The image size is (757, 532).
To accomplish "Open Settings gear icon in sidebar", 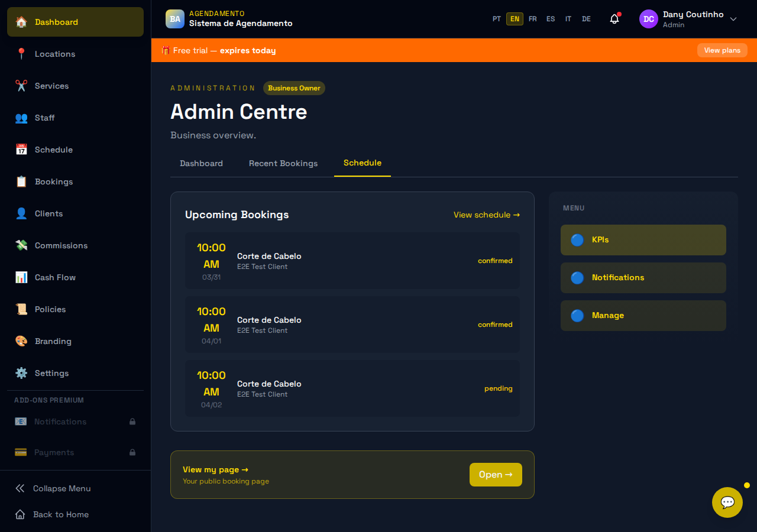I will point(21,373).
